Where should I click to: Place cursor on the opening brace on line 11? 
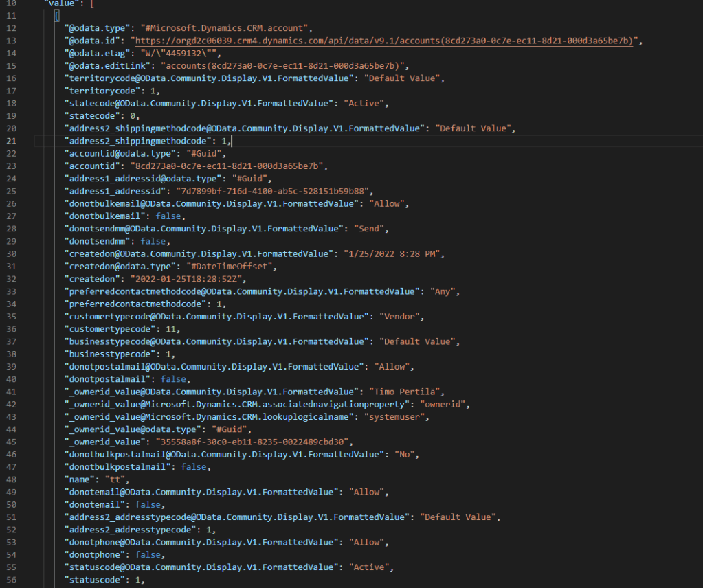click(56, 16)
